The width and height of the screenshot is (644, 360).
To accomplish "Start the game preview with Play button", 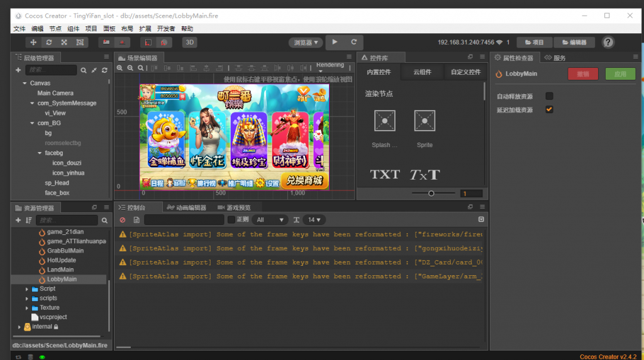I will pos(335,42).
